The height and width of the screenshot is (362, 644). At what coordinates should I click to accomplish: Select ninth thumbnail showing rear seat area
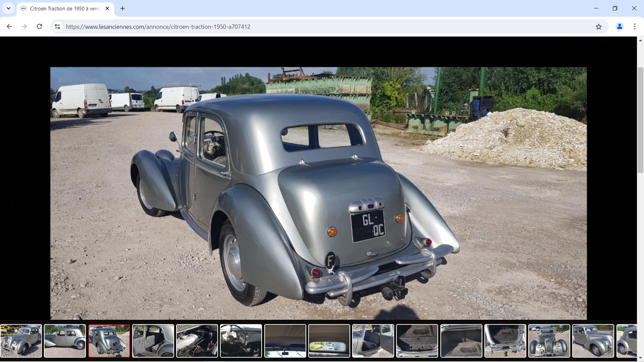(373, 341)
